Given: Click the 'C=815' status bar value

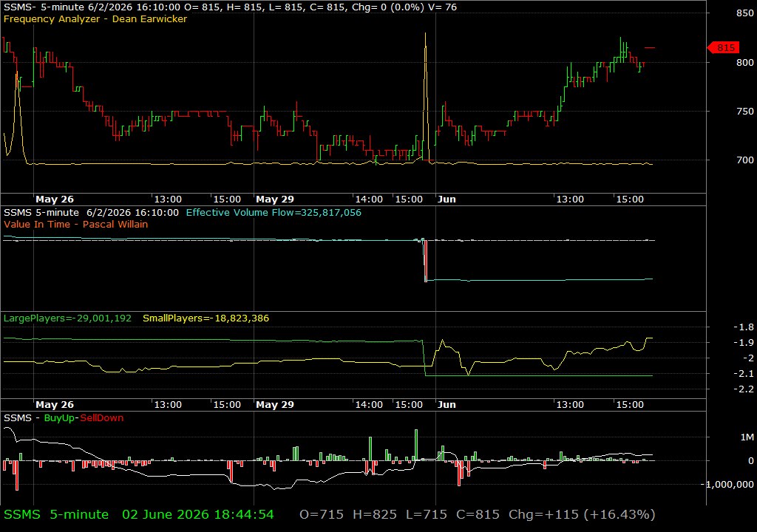Looking at the screenshot, I should click(x=478, y=514).
